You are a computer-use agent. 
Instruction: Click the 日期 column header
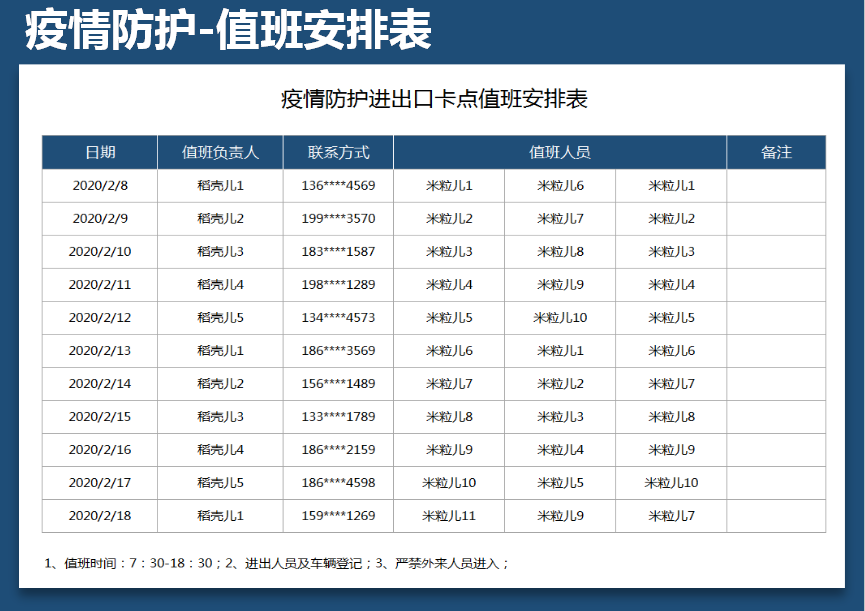[x=98, y=152]
